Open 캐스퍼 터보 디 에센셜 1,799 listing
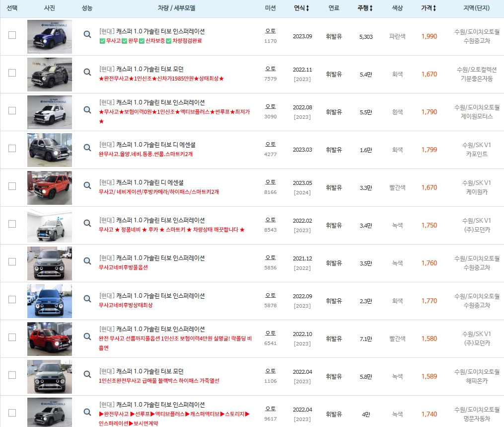The width and height of the screenshot is (504, 427). tap(147, 145)
